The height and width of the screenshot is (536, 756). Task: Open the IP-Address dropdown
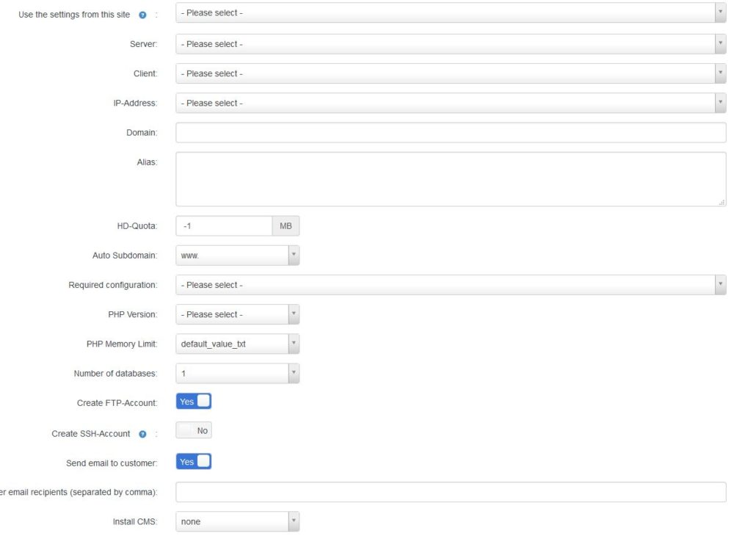point(451,104)
